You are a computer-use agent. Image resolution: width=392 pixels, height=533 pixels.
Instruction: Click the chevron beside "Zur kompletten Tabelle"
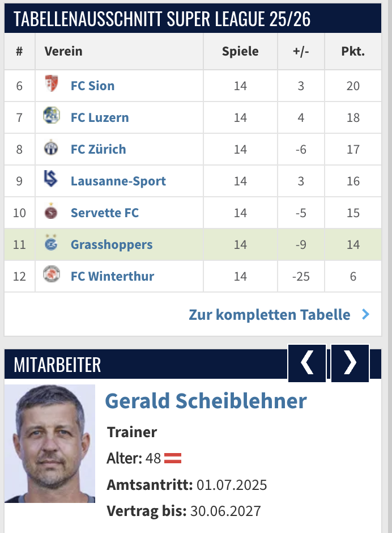click(365, 314)
